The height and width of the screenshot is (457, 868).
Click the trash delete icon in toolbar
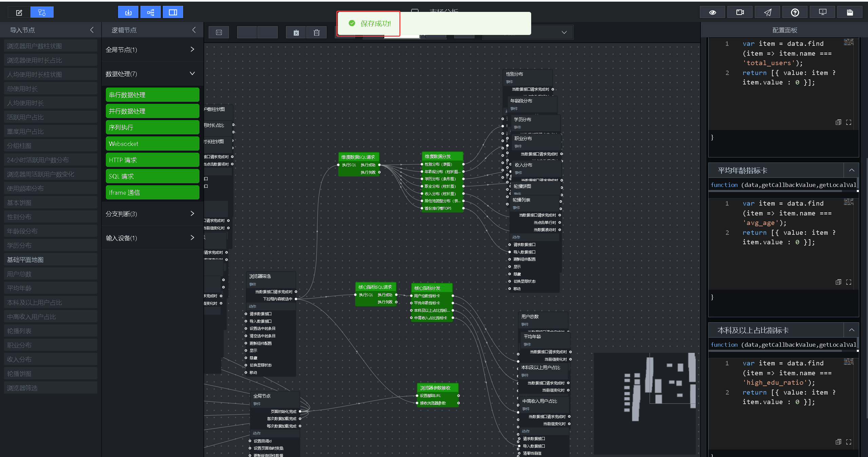pyautogui.click(x=316, y=33)
